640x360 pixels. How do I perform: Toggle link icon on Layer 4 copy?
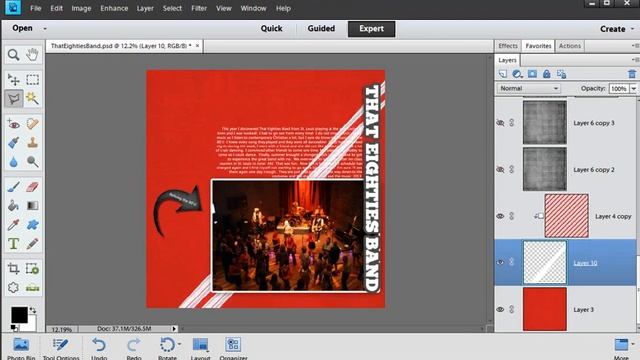coord(511,216)
